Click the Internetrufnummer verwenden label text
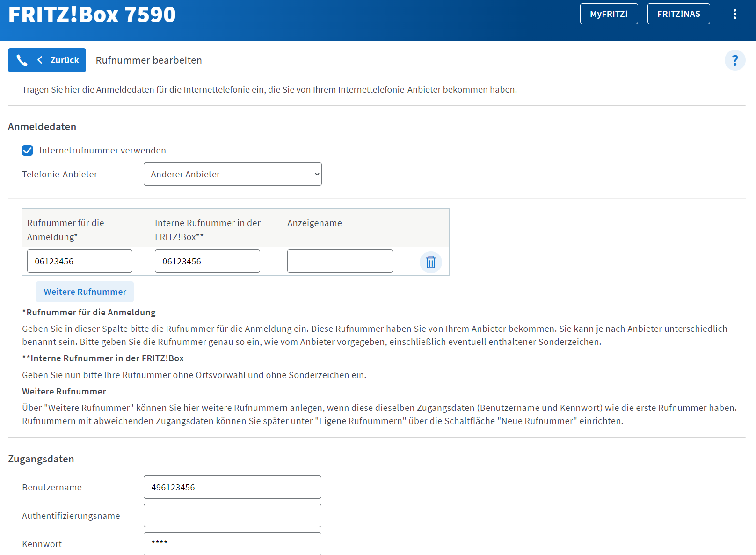 click(102, 150)
